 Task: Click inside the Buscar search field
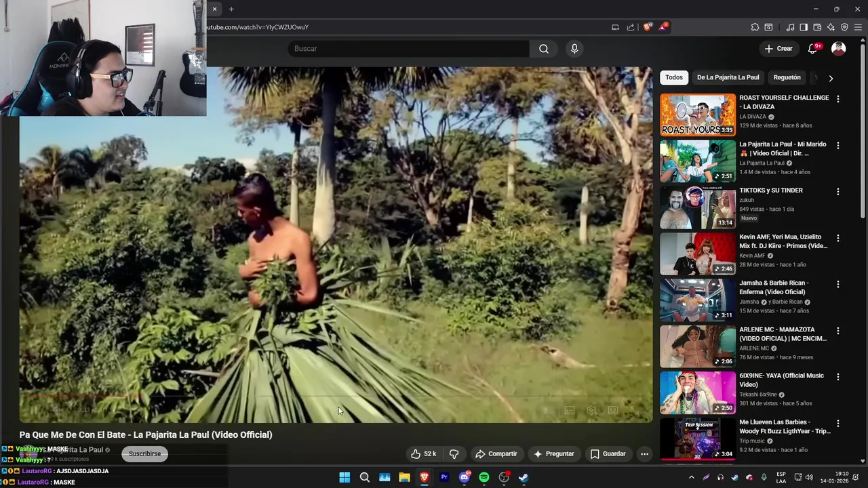(408, 49)
